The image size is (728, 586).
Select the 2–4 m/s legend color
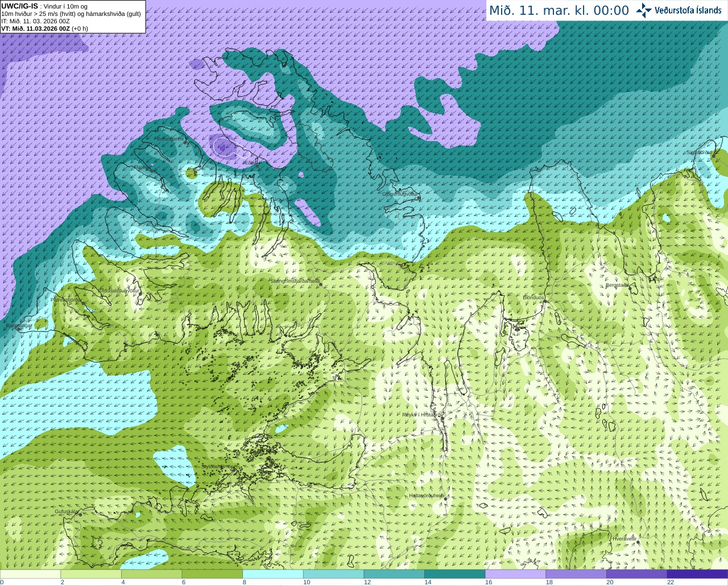[91, 574]
